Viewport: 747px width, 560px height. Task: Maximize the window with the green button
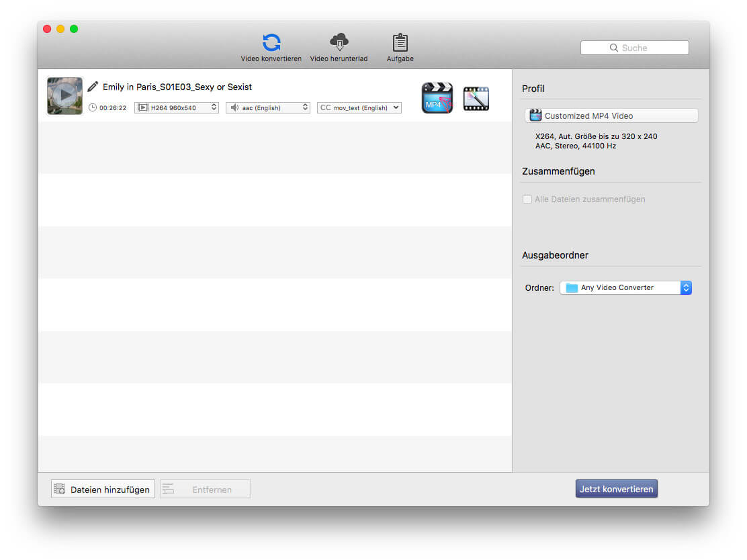(x=74, y=29)
